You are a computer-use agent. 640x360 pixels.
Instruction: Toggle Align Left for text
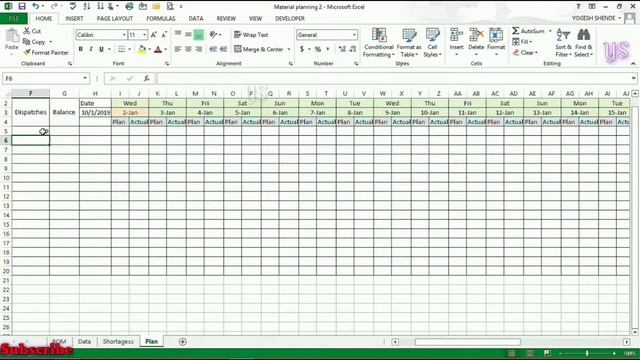point(178,49)
